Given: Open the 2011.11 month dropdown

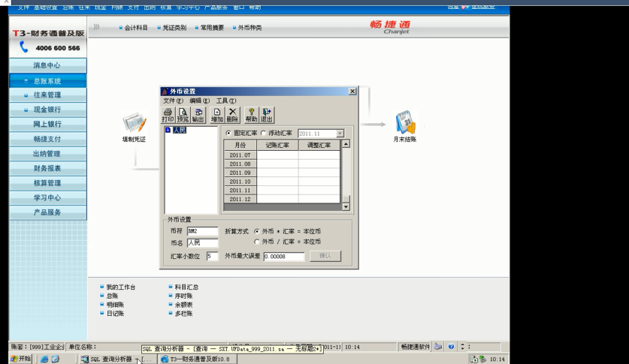Looking at the screenshot, I should (340, 134).
